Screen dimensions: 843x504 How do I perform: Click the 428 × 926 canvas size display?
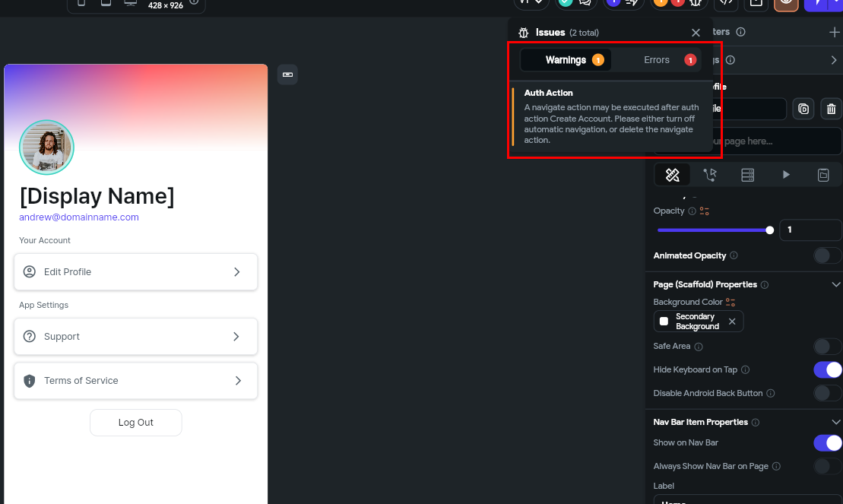click(x=166, y=5)
